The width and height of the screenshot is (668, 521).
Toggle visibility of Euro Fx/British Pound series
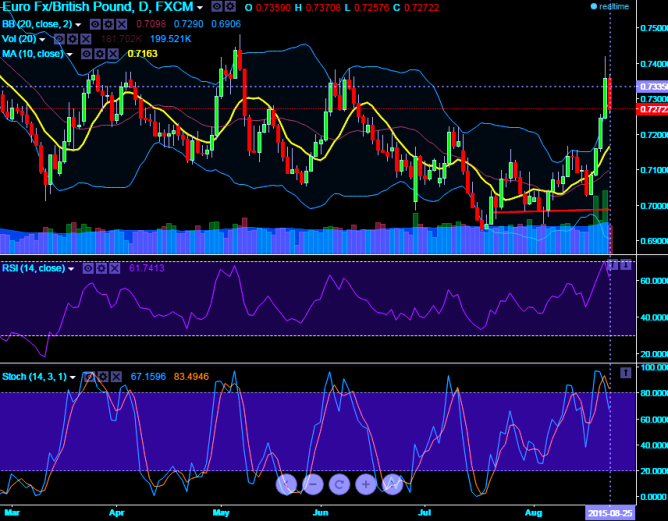(x=217, y=6)
